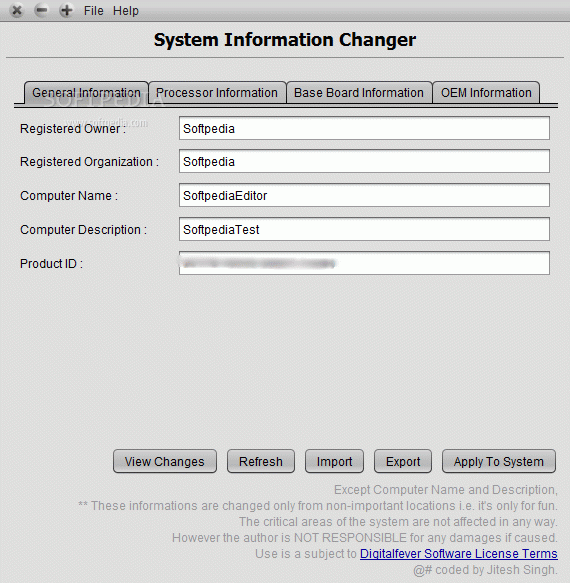570x583 pixels.
Task: Click the 'Product ID :' label
Action: 51,264
